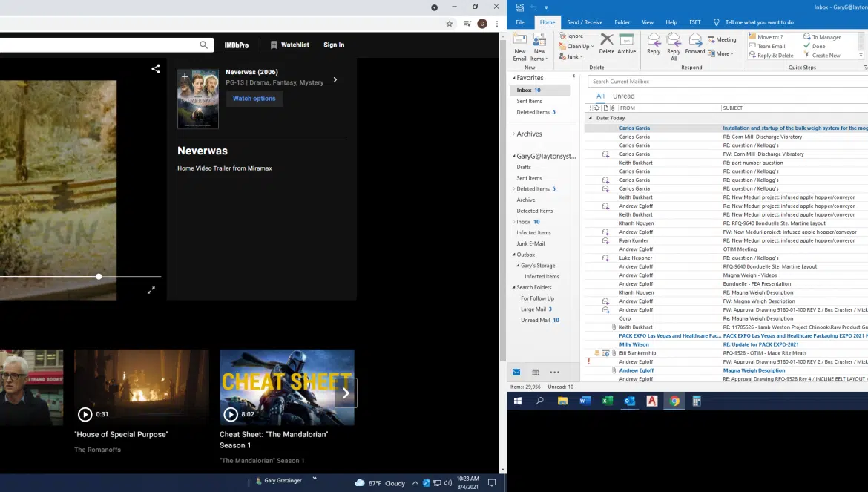
Task: Collapse the Date: Today group
Action: [591, 118]
